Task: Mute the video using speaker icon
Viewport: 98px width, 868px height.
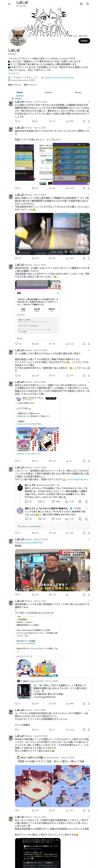Action: 71,251
